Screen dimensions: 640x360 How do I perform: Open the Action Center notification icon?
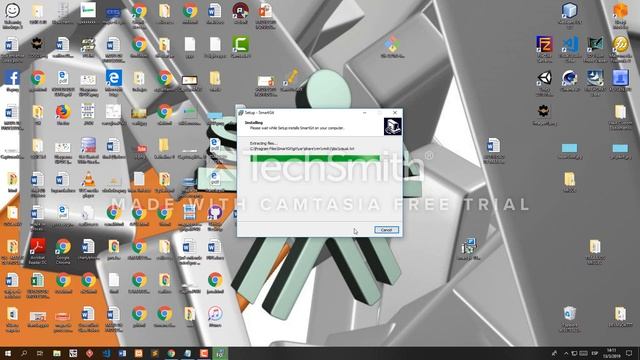(x=629, y=353)
